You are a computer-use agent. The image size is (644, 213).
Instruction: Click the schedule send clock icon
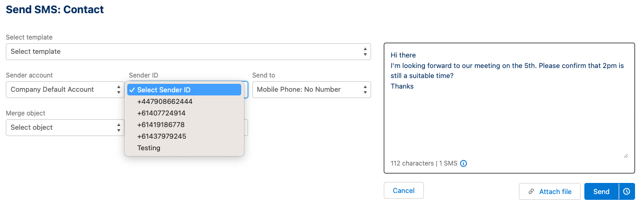627,191
